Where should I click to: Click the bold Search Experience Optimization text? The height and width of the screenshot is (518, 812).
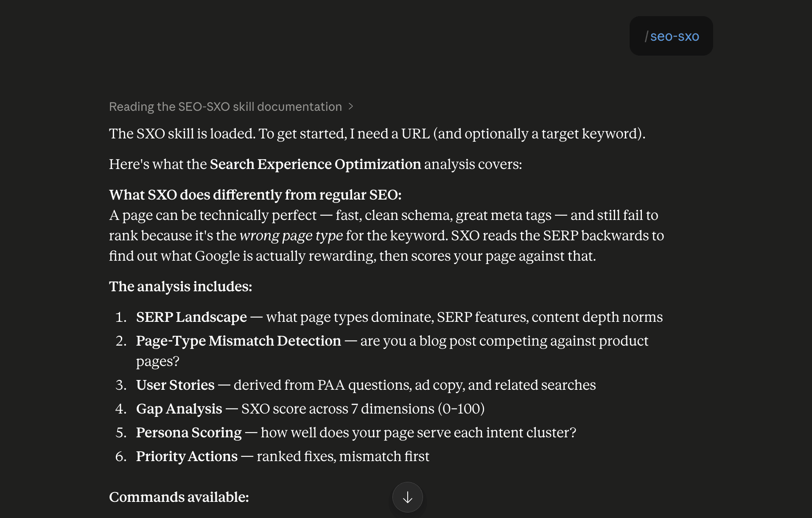click(x=315, y=164)
